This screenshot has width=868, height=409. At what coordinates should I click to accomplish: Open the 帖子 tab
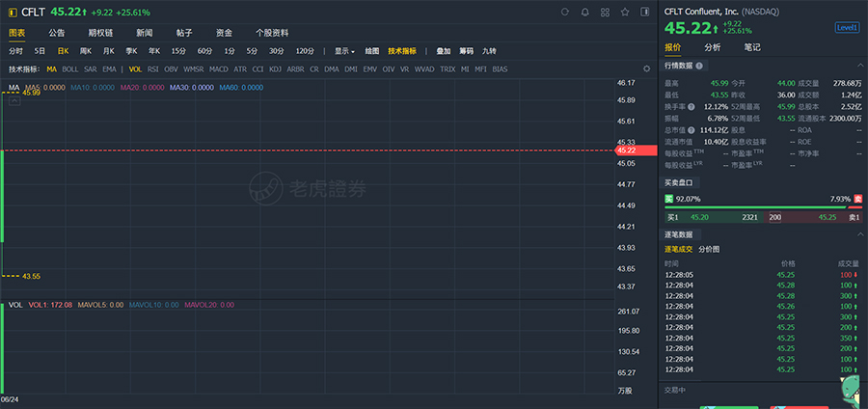pos(184,33)
